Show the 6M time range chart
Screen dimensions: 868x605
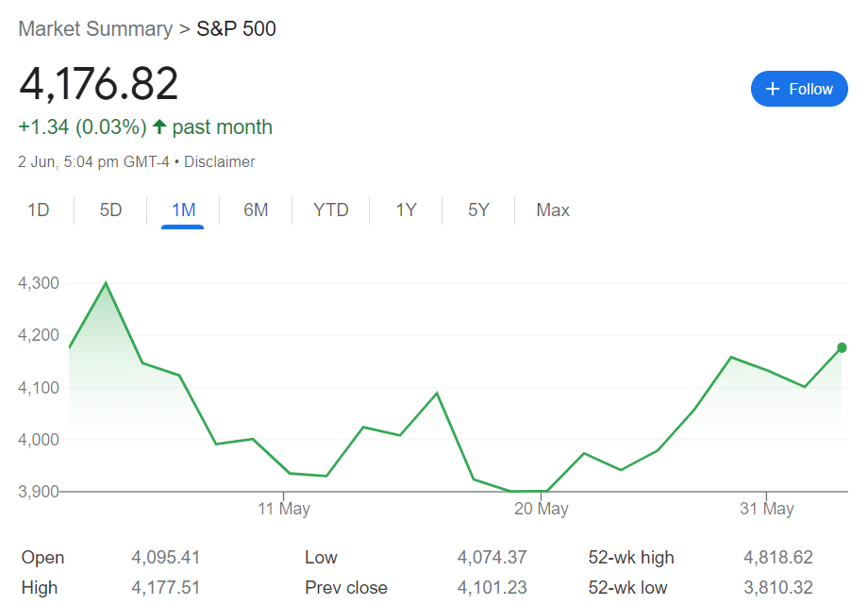pyautogui.click(x=256, y=210)
